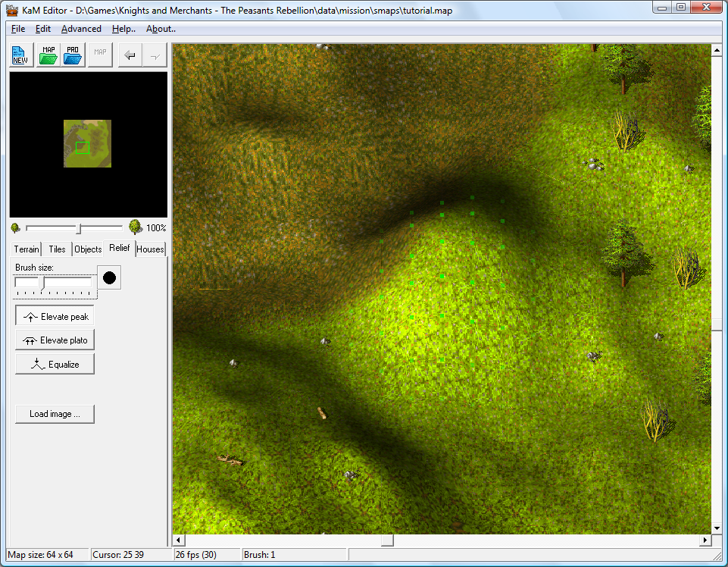
Task: Switch to the Objects tab
Action: pyautogui.click(x=88, y=249)
